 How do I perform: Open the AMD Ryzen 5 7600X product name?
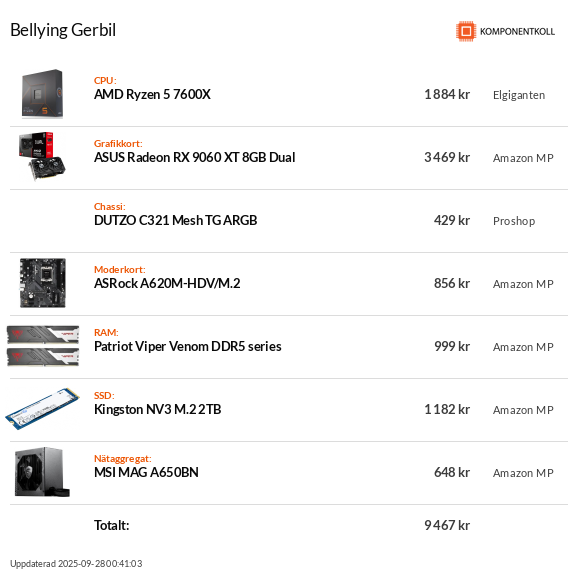click(152, 95)
